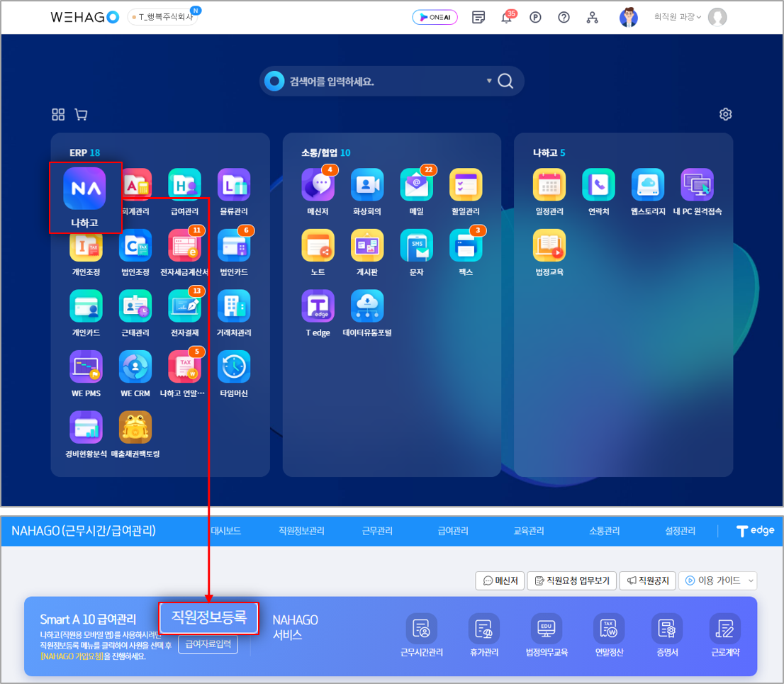This screenshot has width=784, height=684.
Task: Launch the 근태관리 app
Action: point(135,306)
